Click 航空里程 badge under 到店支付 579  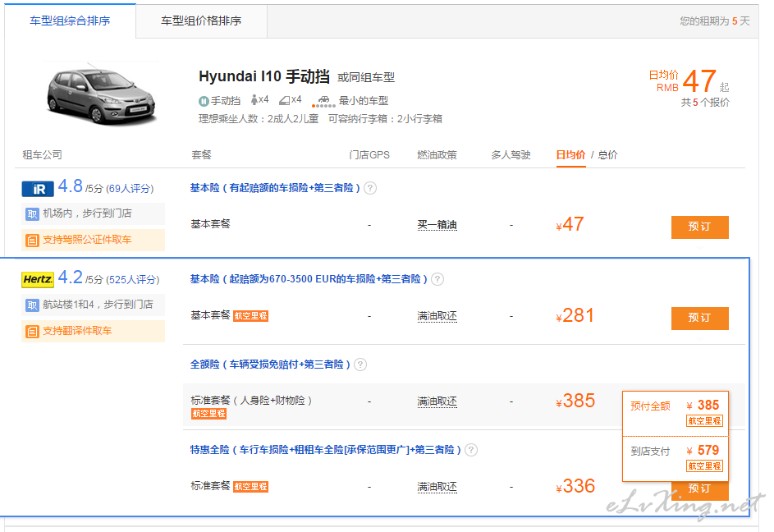pyautogui.click(x=704, y=465)
